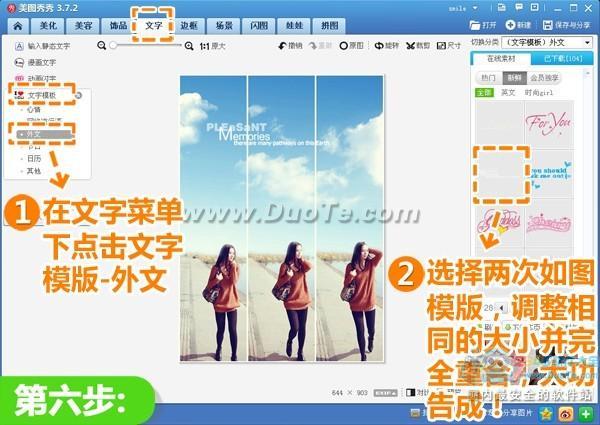
Task: Open the 文字 text tab
Action: coord(153,26)
